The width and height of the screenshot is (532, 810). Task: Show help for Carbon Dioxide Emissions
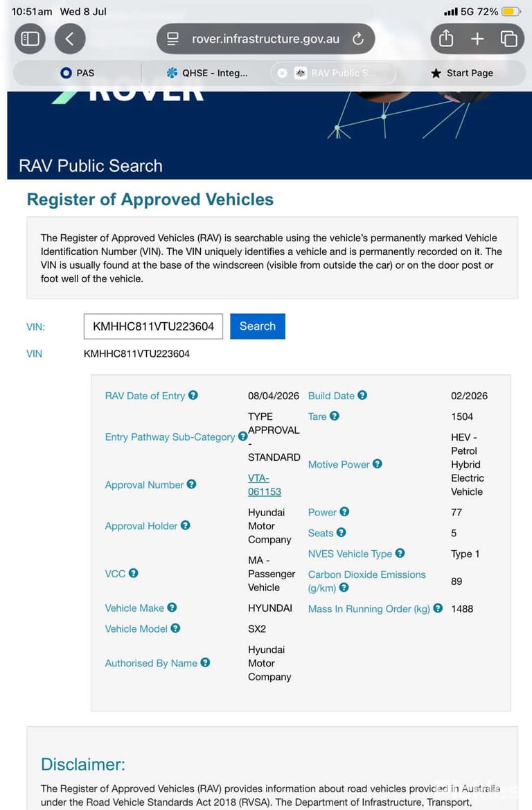point(344,588)
